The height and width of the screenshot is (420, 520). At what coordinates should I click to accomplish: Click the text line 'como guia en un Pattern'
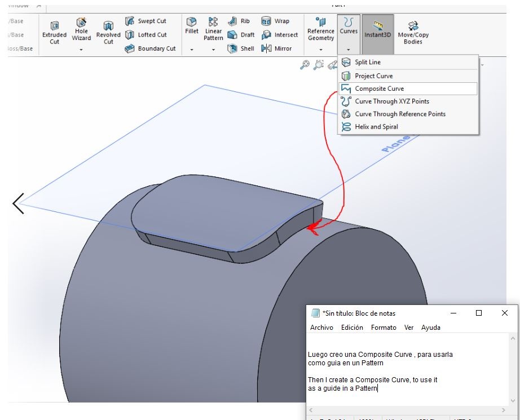pos(346,363)
